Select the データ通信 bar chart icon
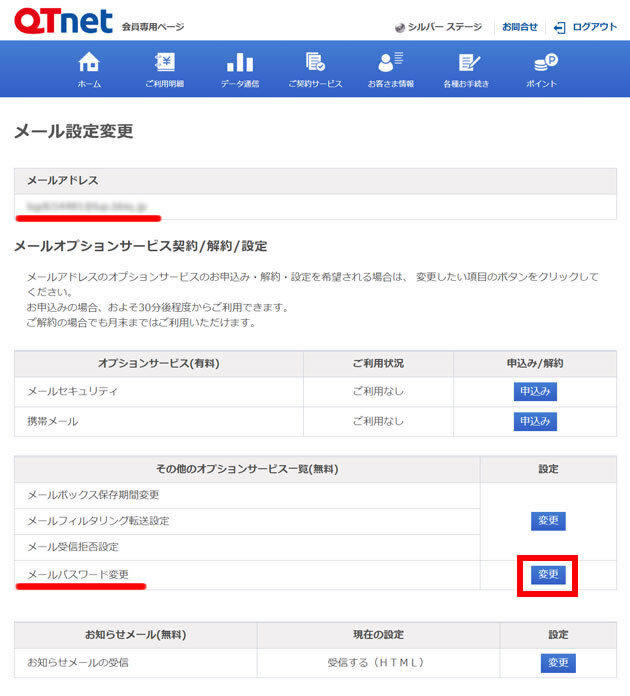630x696 pixels. 240,62
